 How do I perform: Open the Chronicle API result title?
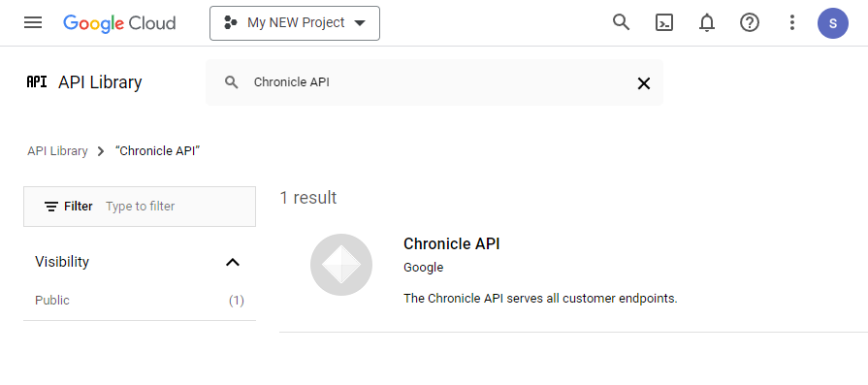click(452, 244)
